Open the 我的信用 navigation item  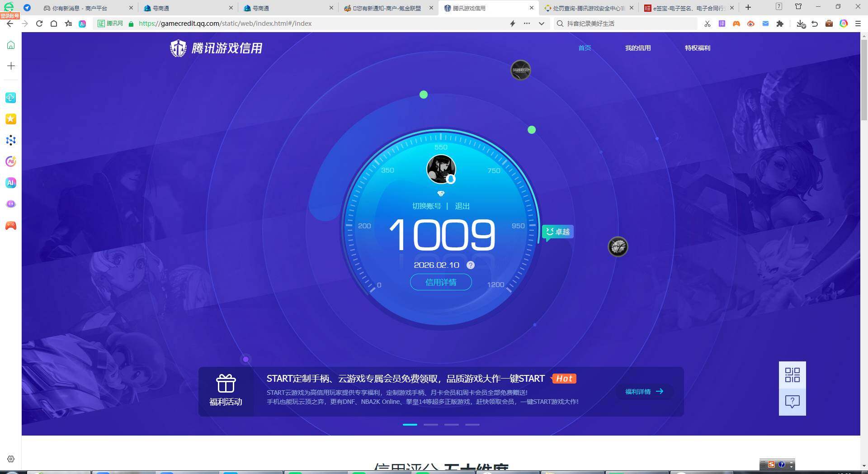pyautogui.click(x=638, y=48)
